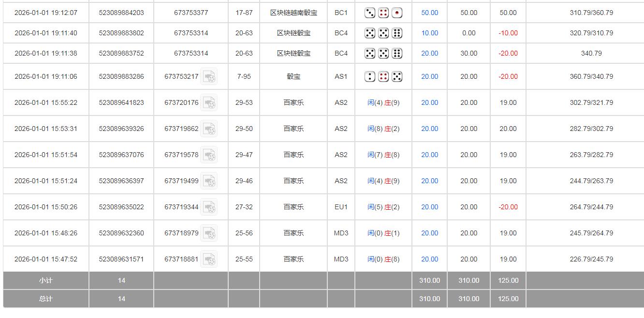Click the 小计 subtotal row
This screenshot has height=318, width=644.
[46, 280]
